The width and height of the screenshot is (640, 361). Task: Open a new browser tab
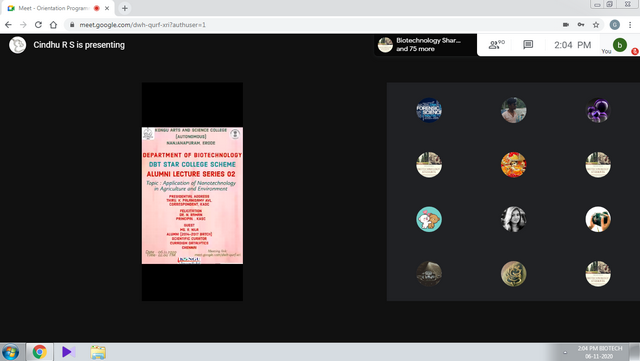click(124, 8)
